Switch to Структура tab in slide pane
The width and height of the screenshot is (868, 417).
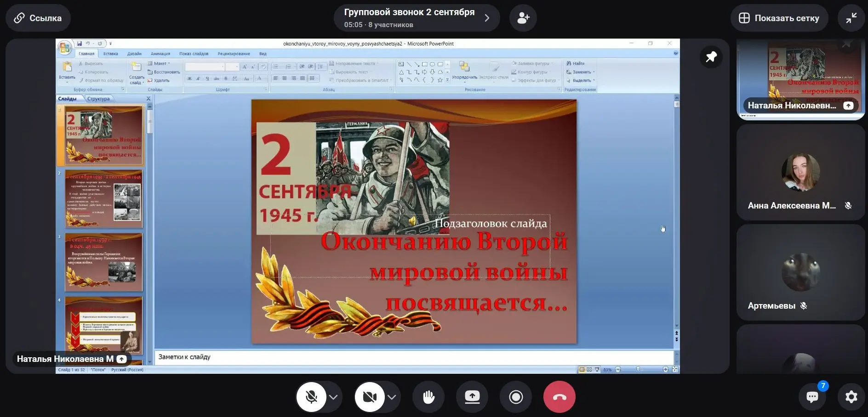(98, 99)
